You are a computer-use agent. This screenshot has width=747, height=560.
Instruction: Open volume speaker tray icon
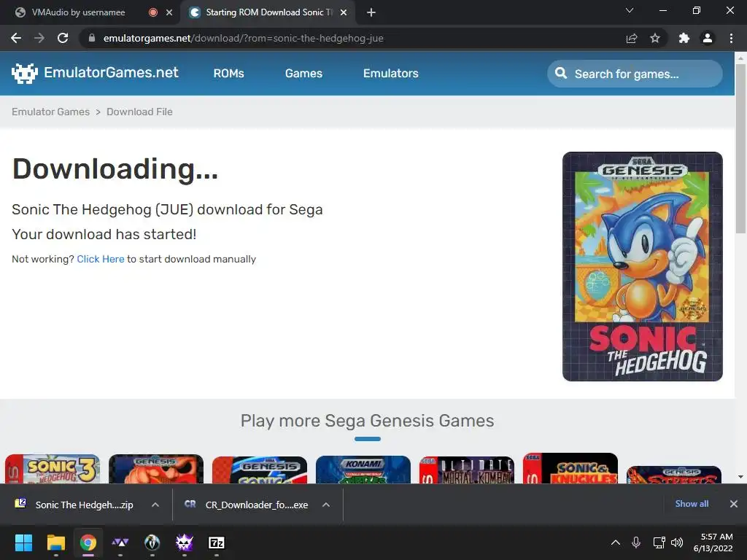point(676,542)
